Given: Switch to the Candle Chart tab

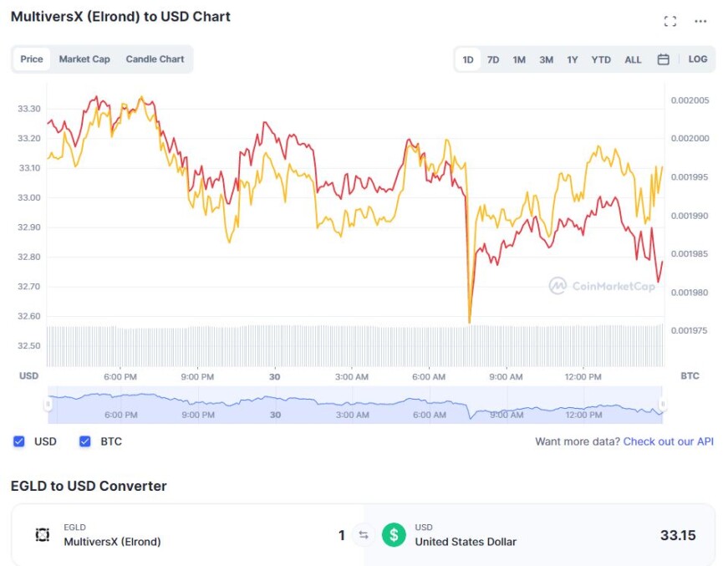Looking at the screenshot, I should (155, 59).
